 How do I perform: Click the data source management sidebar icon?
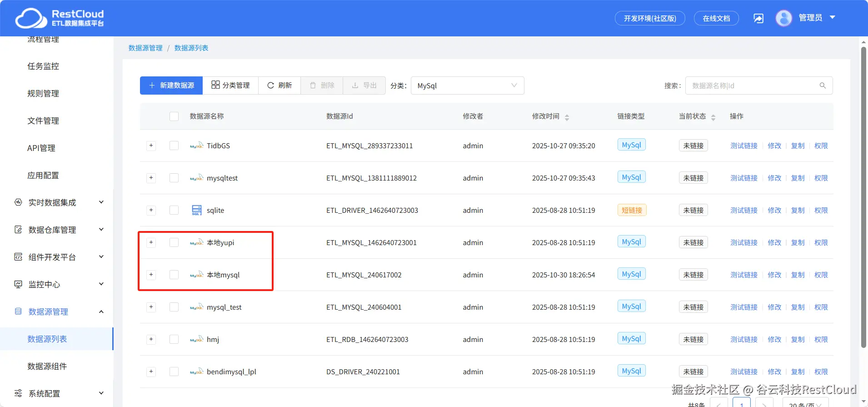pos(18,312)
